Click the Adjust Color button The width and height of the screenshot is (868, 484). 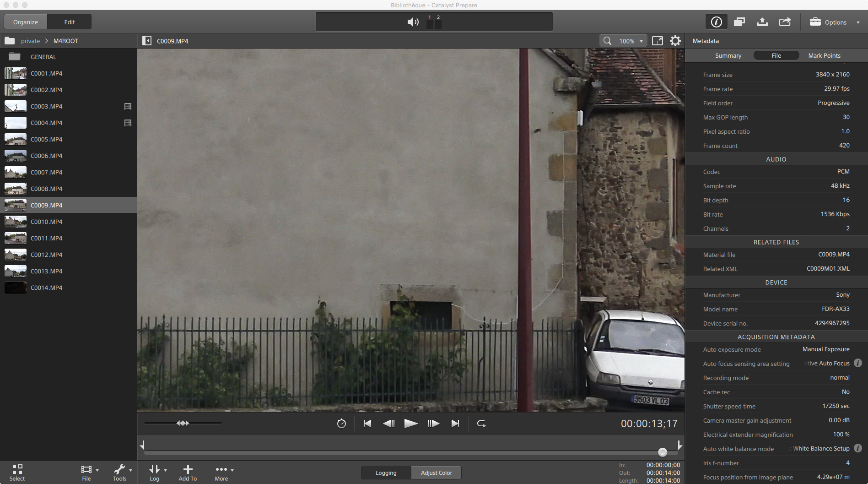point(436,473)
